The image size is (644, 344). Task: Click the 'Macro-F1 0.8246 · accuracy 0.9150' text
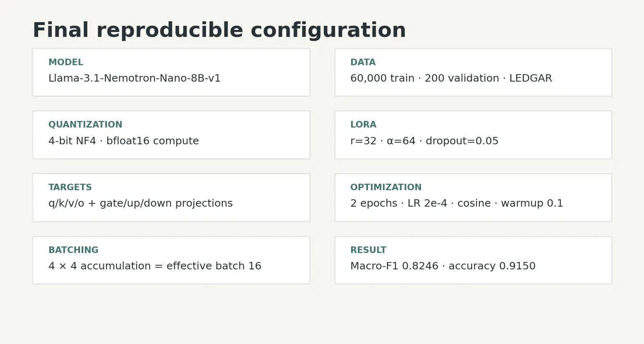click(x=443, y=266)
